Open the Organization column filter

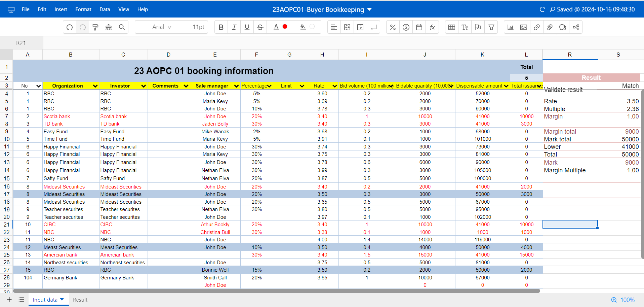pos(95,86)
